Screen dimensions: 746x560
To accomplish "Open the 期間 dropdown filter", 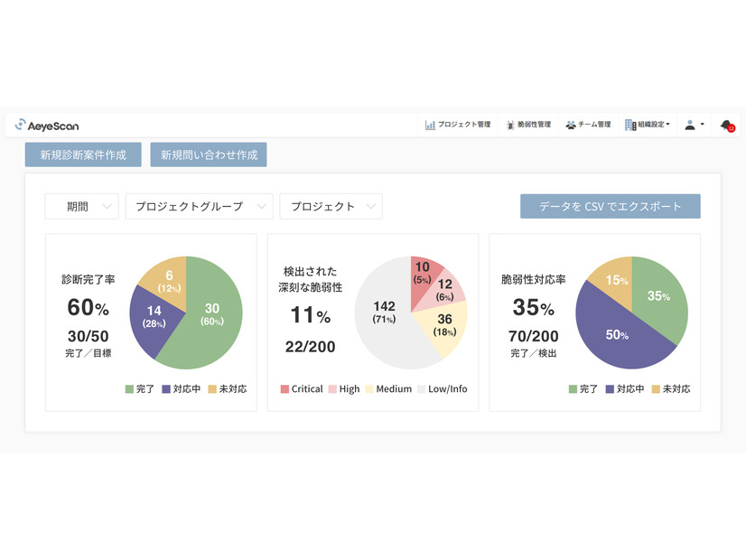I will [x=81, y=206].
